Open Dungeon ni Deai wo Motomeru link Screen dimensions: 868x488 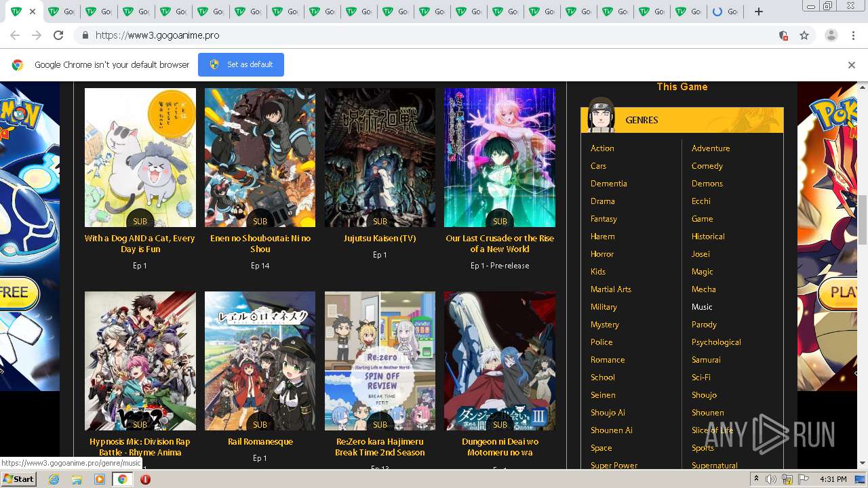pos(500,447)
